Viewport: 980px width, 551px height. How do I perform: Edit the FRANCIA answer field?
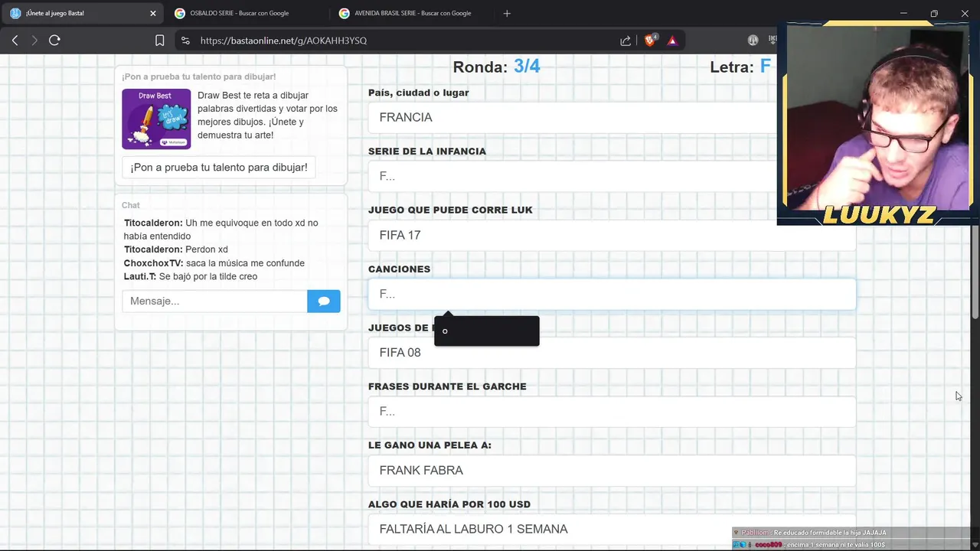(572, 117)
